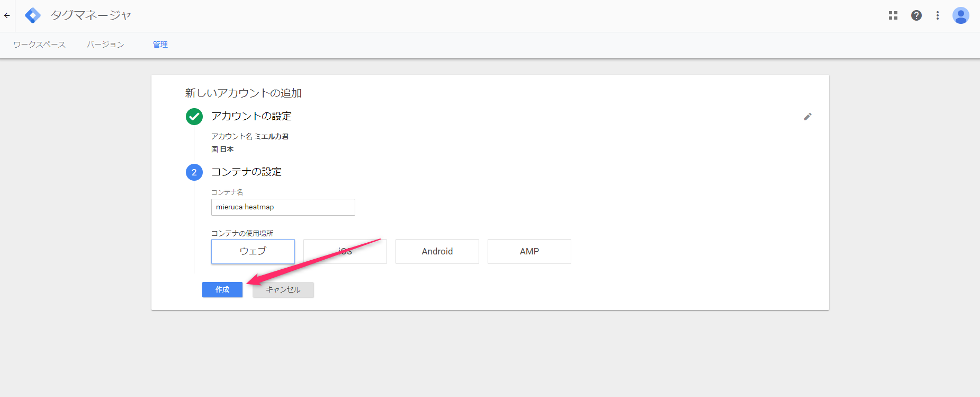Click the green account setup checkmark

[x=194, y=117]
